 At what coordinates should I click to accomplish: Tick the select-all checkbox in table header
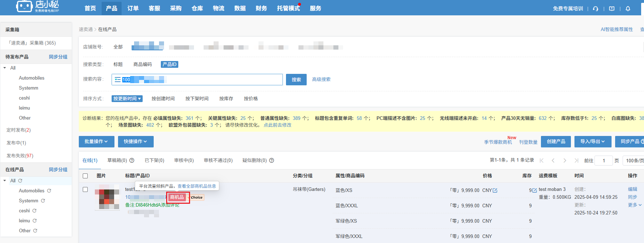(x=85, y=176)
